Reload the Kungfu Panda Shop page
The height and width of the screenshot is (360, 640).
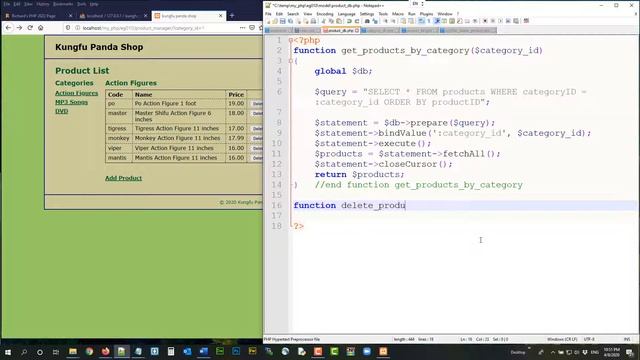point(30,28)
